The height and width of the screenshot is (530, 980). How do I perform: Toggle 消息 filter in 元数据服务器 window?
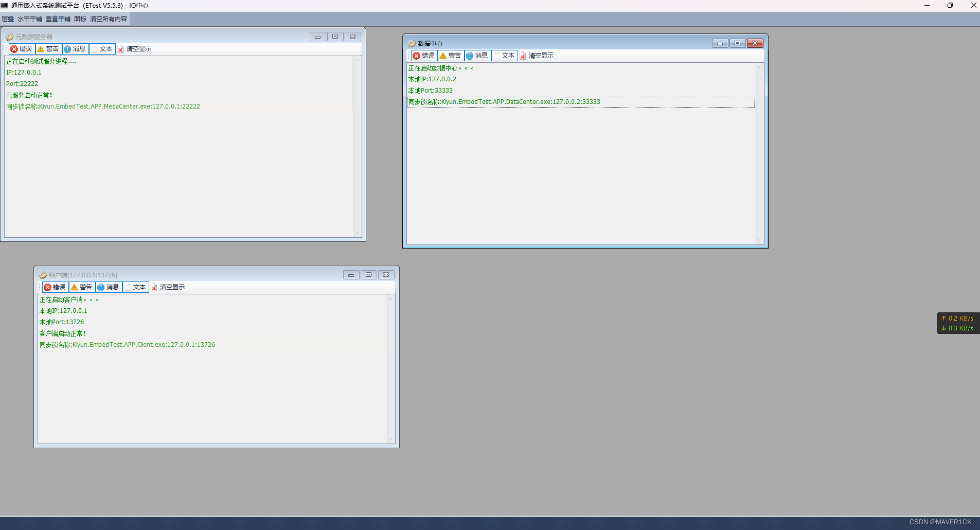(75, 49)
